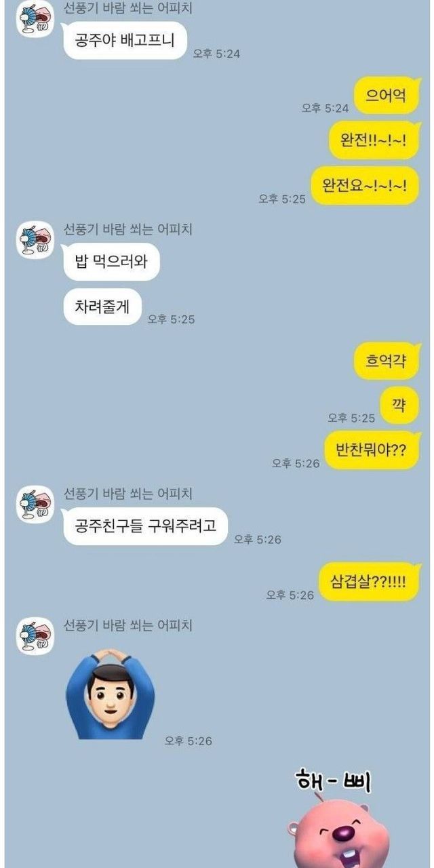Tap the profile avatar beside '공주야 배고프니'
Image resolution: width=434 pixels, height=868 pixels.
coord(35,20)
